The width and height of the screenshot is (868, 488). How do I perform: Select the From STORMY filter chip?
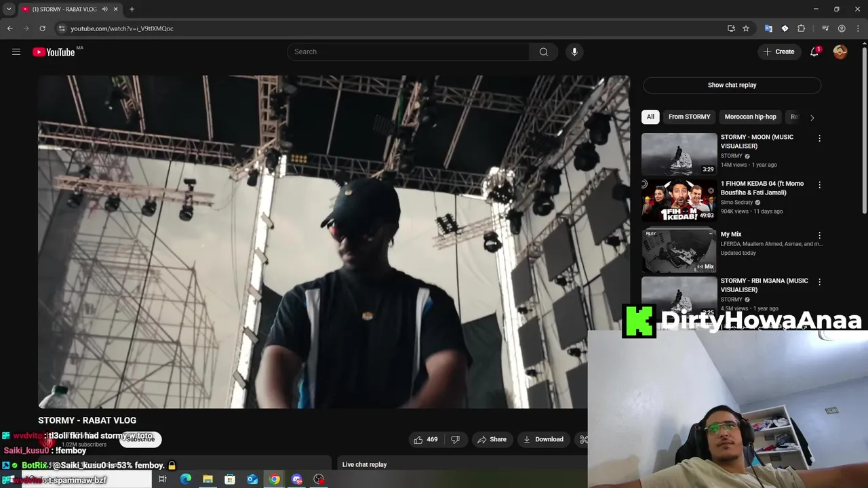click(x=689, y=117)
